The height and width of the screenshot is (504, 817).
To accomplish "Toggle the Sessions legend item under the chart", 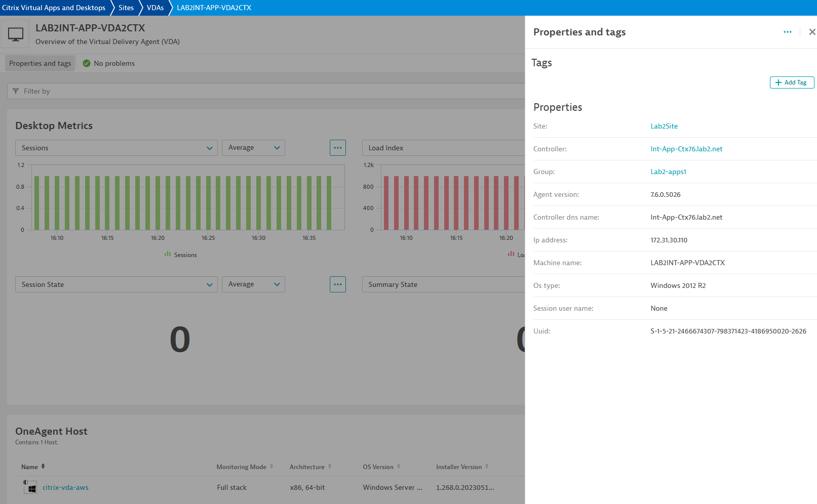I will click(x=181, y=255).
